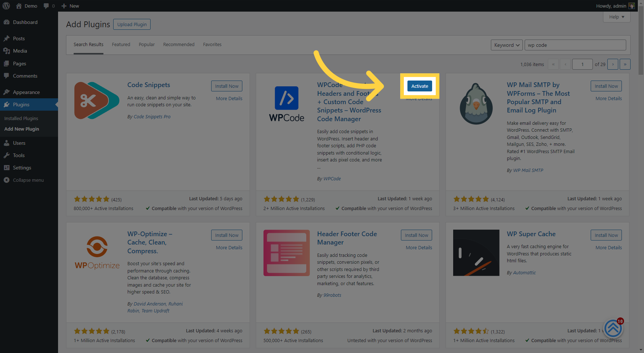The image size is (644, 353).
Task: Open the Code Snippets plugin title
Action: point(149,85)
